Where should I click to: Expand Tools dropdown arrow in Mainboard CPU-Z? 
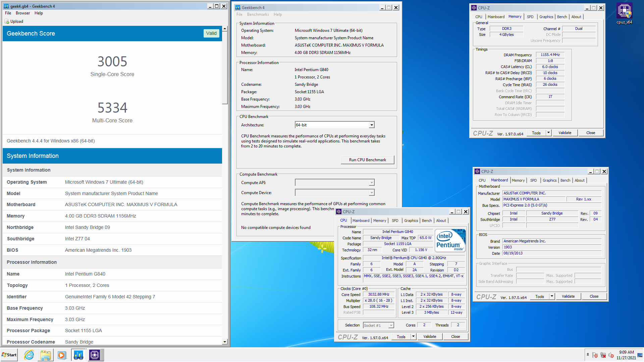tap(552, 296)
